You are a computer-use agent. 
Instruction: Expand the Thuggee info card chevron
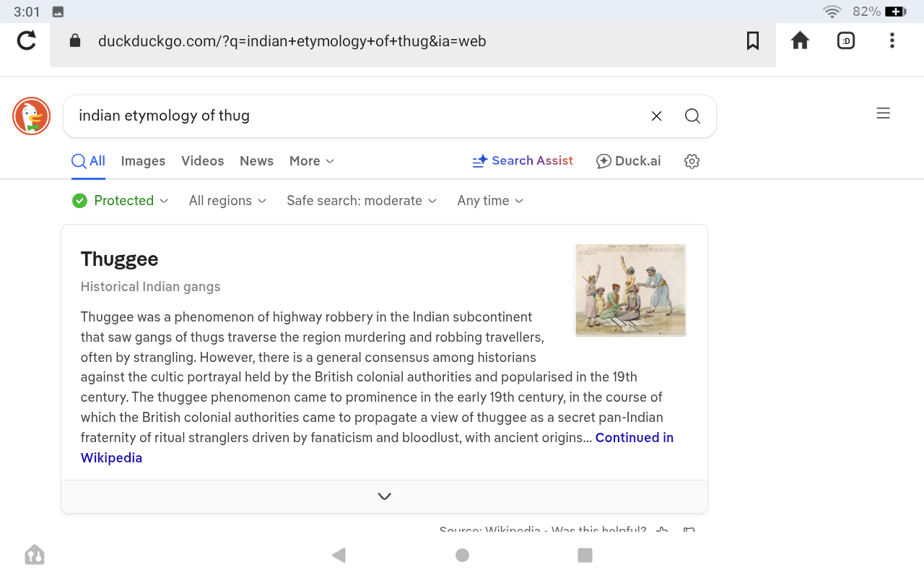click(384, 496)
